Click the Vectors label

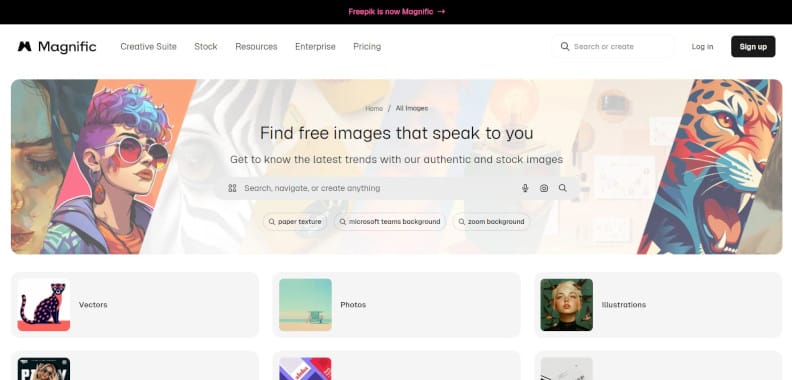(x=93, y=305)
